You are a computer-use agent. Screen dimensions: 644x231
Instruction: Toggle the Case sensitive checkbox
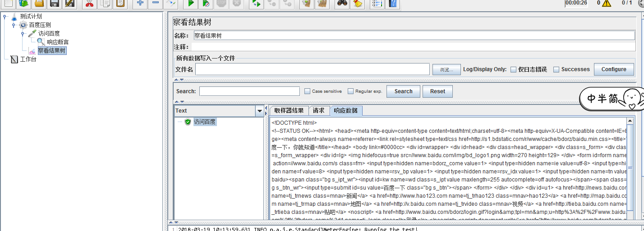[x=308, y=91]
